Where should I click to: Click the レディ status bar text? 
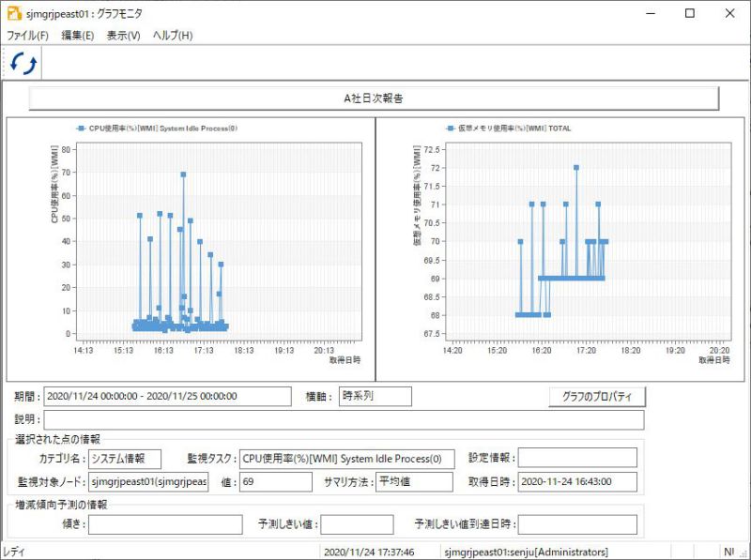[x=13, y=552]
